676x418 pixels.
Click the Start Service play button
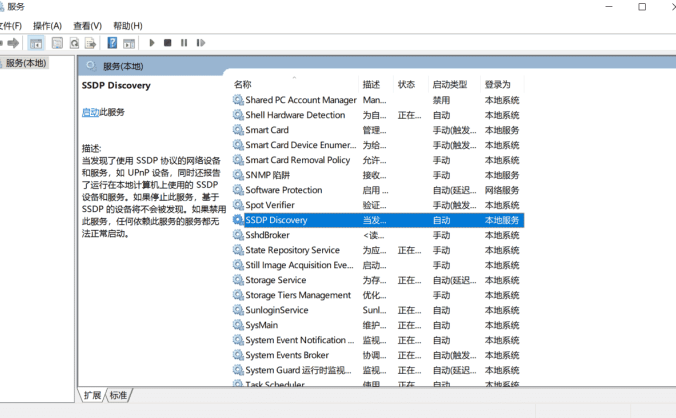click(152, 43)
